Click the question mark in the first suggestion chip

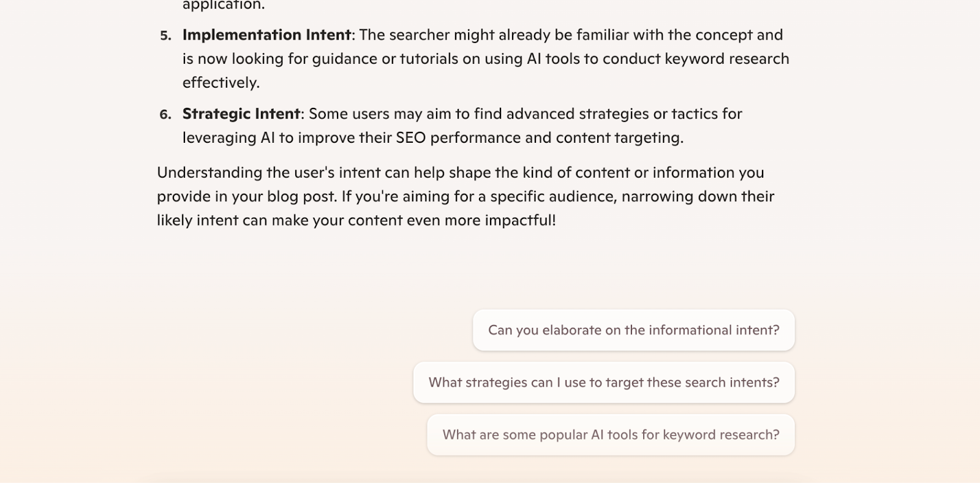(775, 330)
